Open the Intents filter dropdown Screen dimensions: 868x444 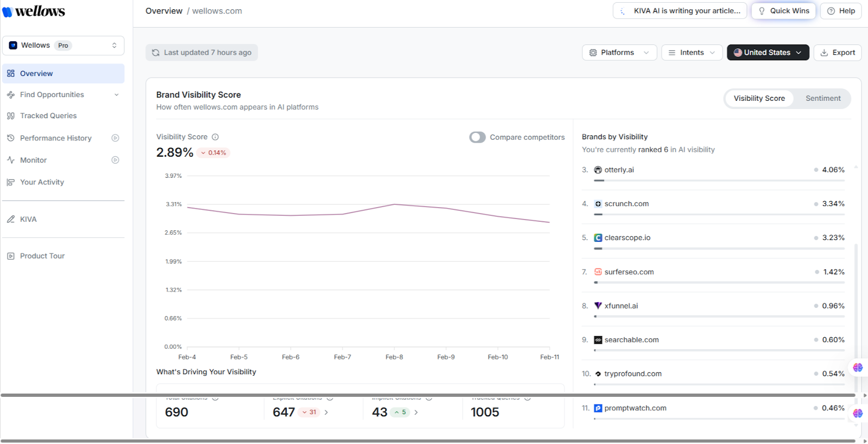(691, 53)
